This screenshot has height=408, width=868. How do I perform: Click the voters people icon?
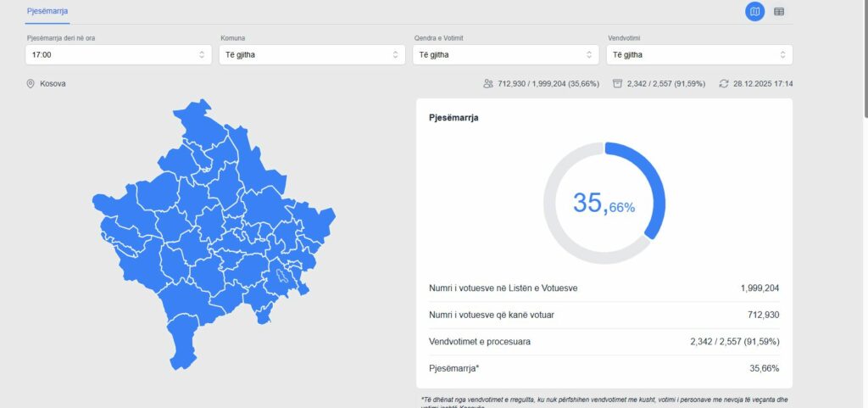[487, 84]
